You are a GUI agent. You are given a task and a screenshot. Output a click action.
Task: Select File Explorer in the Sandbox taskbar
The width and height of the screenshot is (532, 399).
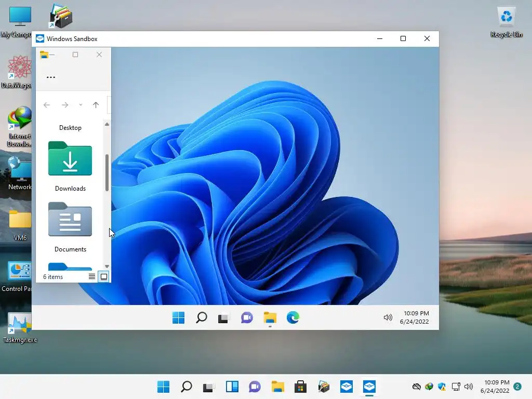point(270,318)
